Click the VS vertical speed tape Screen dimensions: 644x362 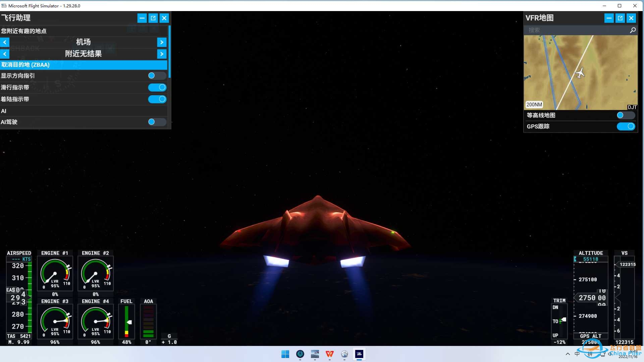(624, 298)
